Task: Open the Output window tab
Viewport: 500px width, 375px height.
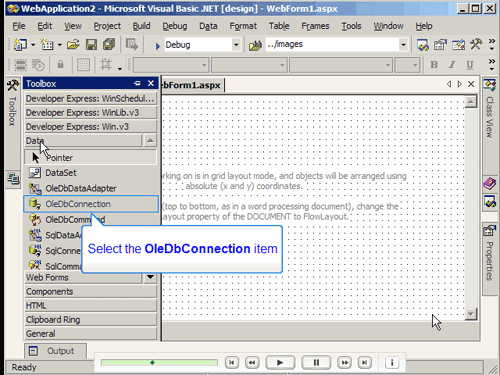Action: (x=55, y=351)
